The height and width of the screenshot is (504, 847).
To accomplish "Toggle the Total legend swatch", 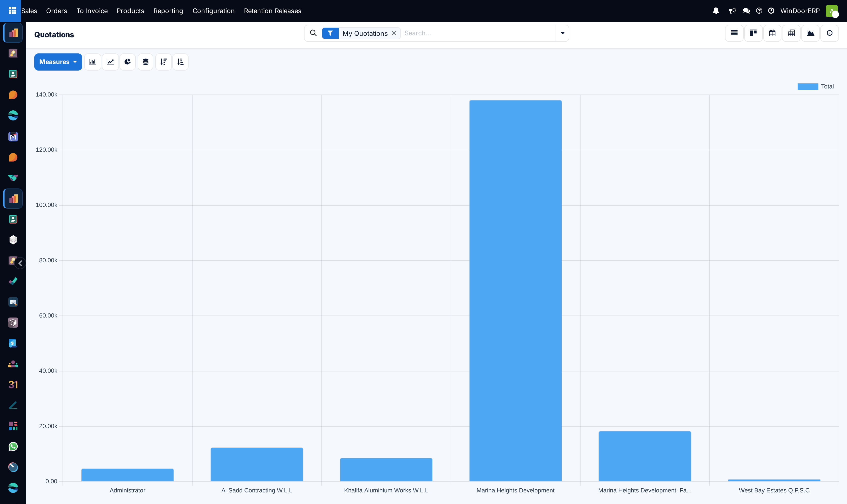I will pyautogui.click(x=808, y=87).
